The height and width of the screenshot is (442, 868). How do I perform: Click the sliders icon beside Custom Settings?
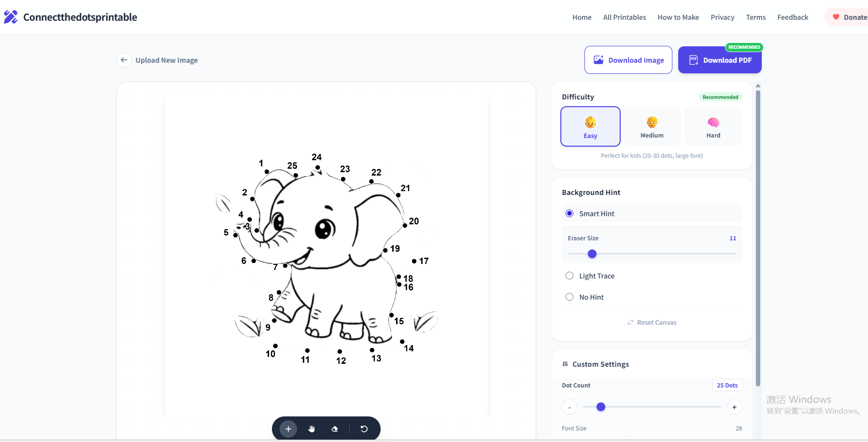coord(565,364)
